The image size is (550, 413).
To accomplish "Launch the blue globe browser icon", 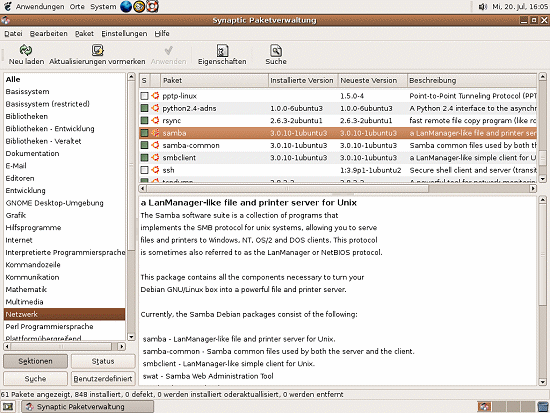I will (x=126, y=6).
